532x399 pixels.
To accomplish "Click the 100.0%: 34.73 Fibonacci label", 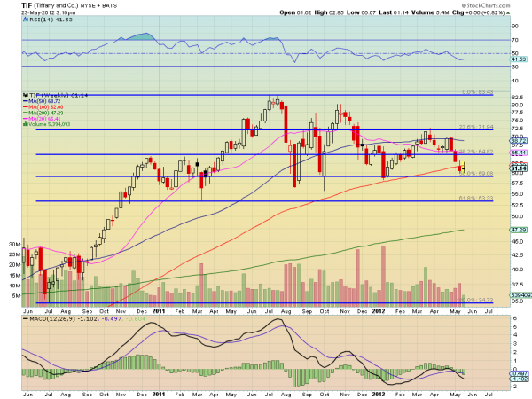I will [475, 300].
